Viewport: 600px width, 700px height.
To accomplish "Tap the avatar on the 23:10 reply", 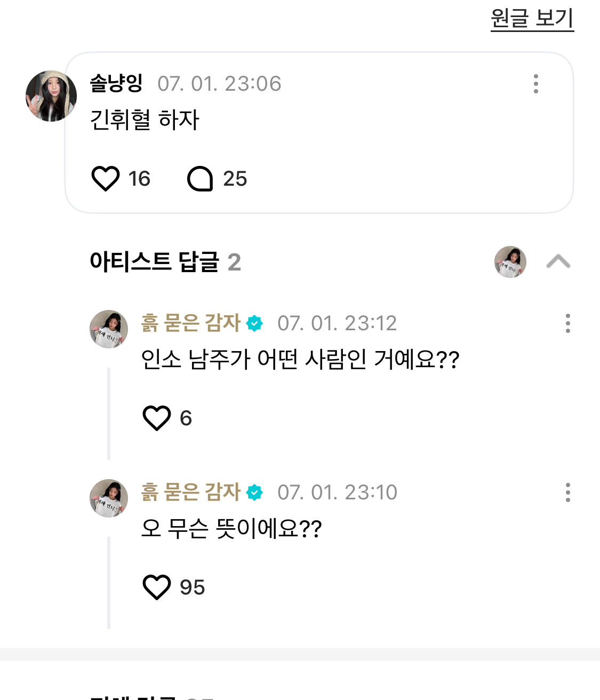I will [x=109, y=498].
